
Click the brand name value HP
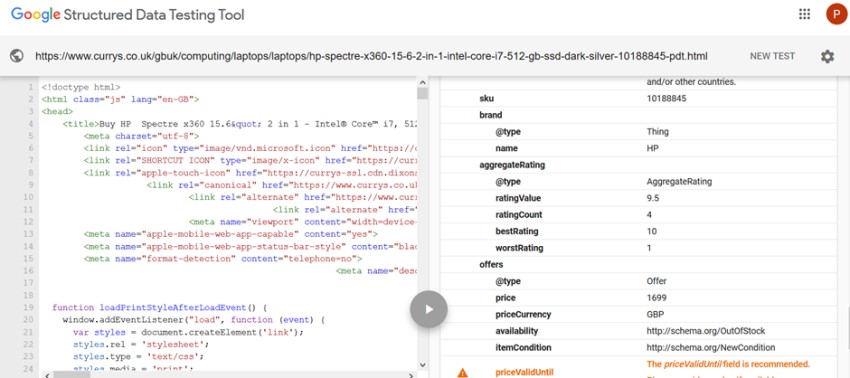pos(652,148)
